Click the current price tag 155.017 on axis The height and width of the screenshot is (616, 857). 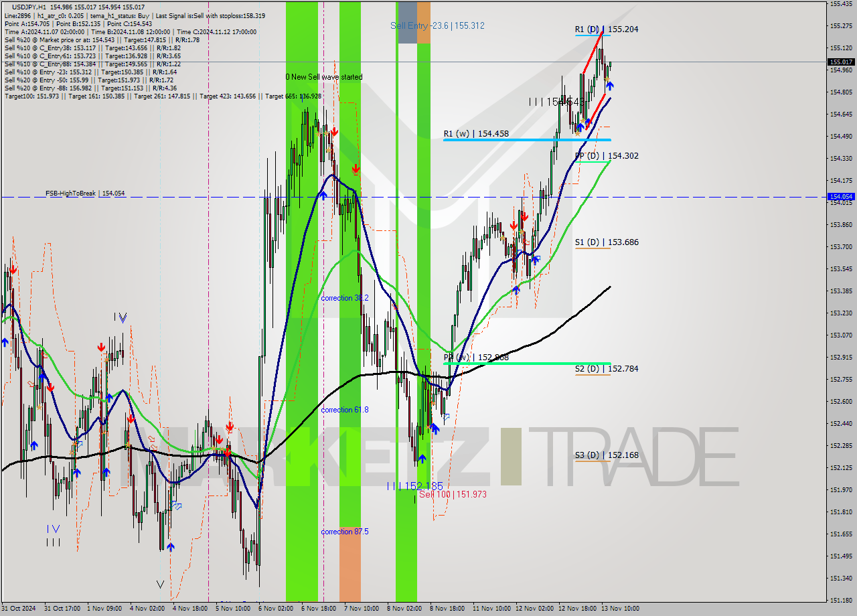point(841,62)
